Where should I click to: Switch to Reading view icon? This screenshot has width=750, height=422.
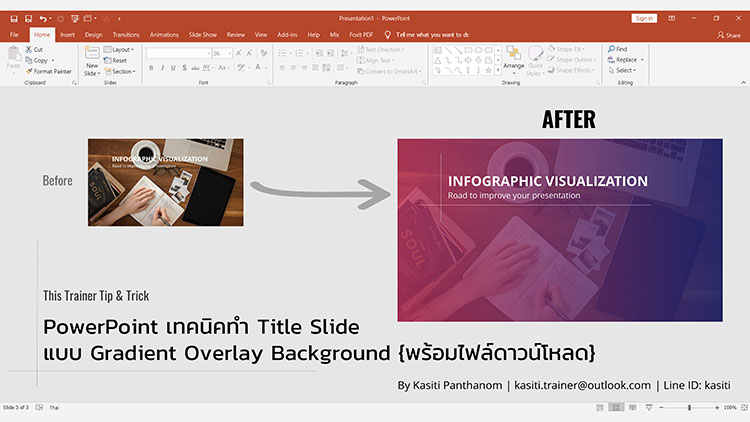coord(632,407)
